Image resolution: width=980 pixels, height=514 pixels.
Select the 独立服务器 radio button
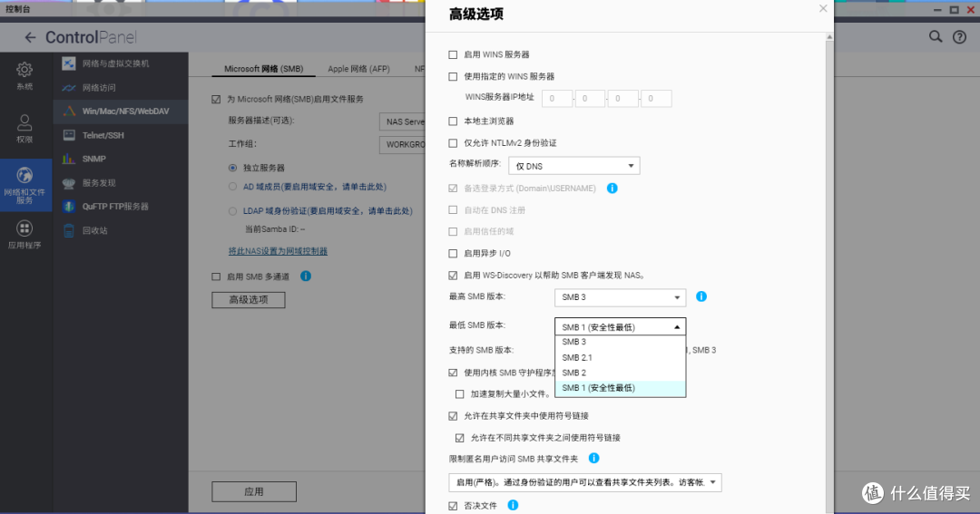coord(232,168)
